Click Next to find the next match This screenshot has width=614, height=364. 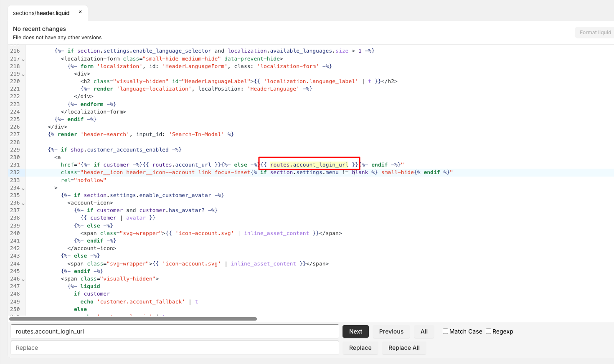[x=355, y=331]
